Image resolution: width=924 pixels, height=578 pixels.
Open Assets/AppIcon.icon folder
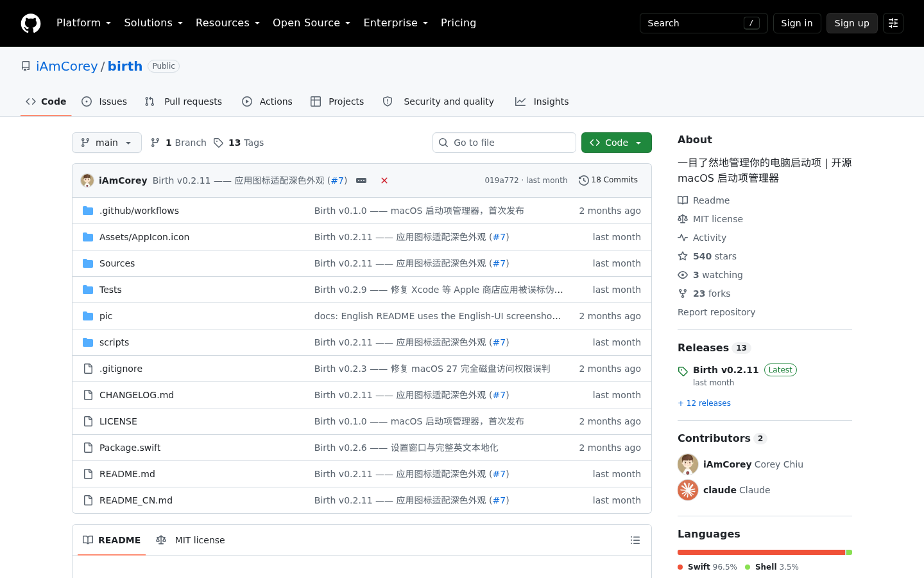point(144,237)
